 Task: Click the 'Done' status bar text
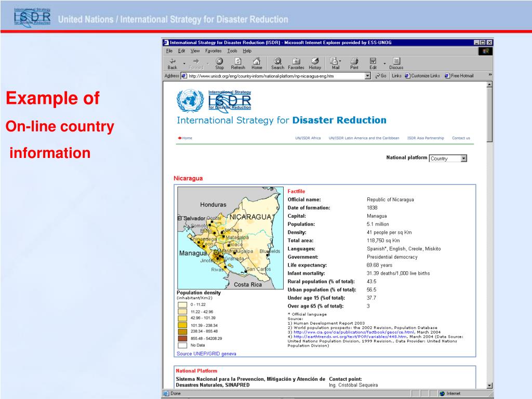tap(176, 394)
